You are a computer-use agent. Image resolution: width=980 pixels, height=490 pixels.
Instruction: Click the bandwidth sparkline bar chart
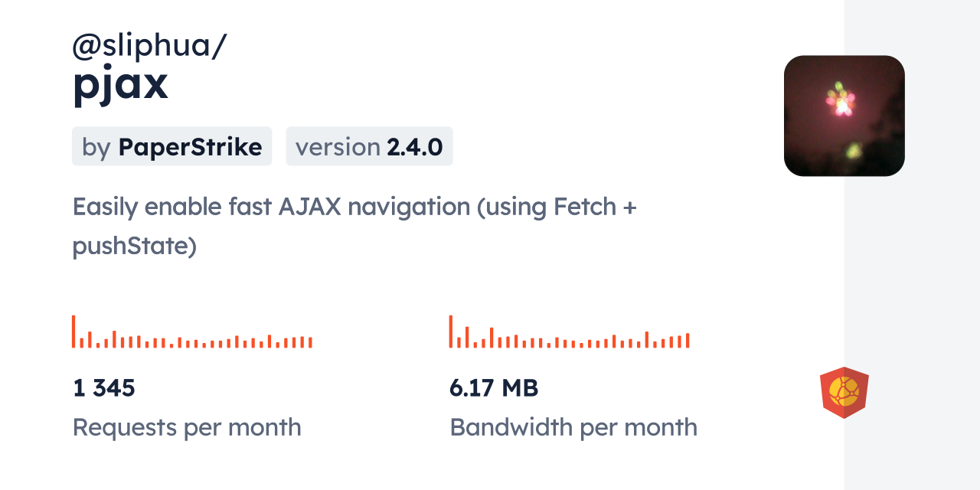pyautogui.click(x=569, y=332)
